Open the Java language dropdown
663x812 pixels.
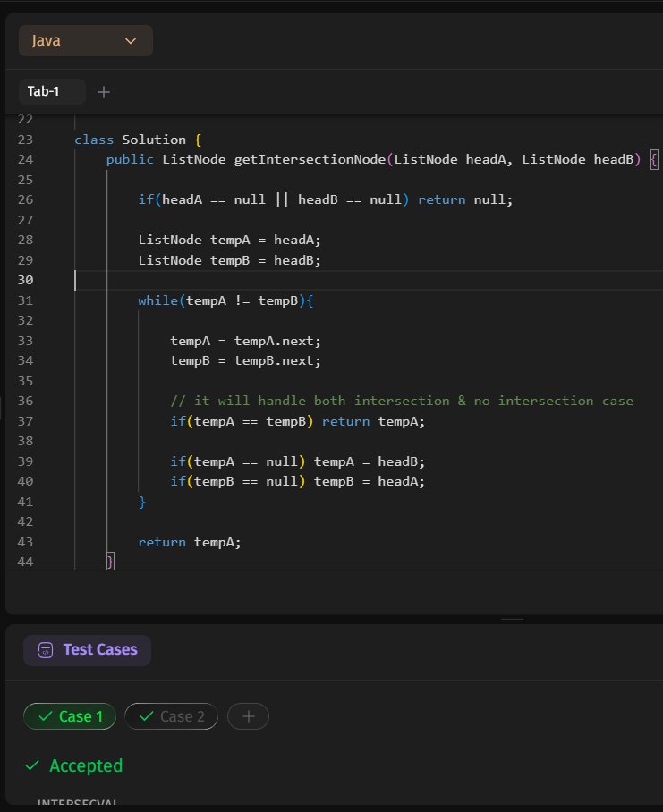click(86, 40)
